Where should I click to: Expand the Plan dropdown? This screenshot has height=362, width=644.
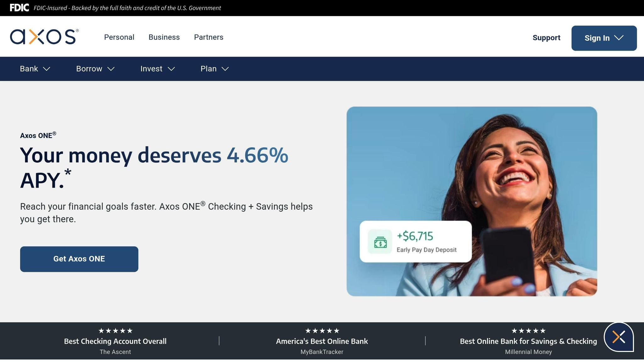[215, 69]
